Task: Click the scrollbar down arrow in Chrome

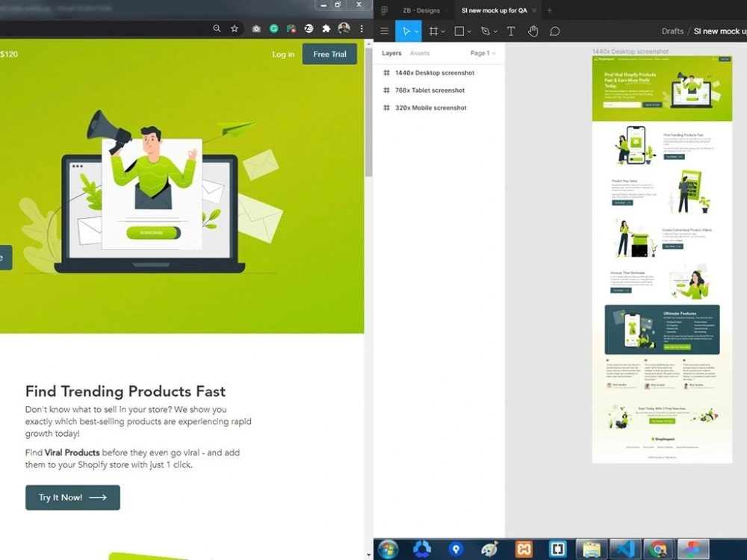Action: pyautogui.click(x=369, y=556)
